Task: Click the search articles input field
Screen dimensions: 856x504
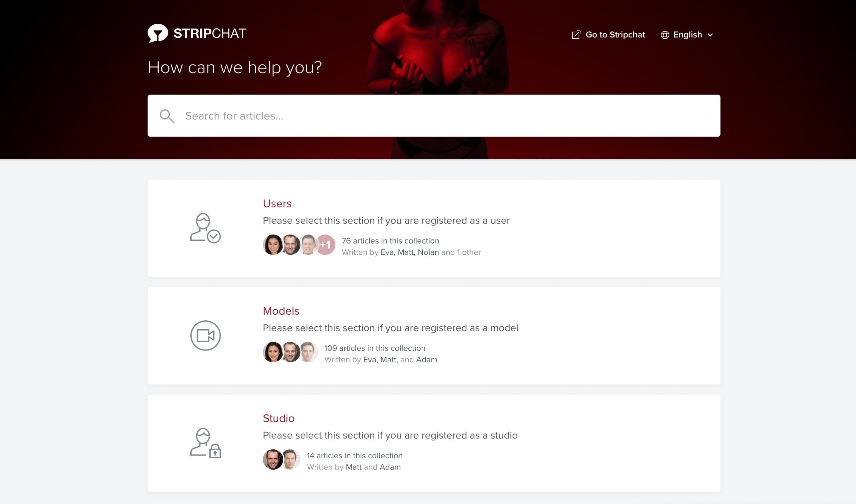Action: point(434,115)
